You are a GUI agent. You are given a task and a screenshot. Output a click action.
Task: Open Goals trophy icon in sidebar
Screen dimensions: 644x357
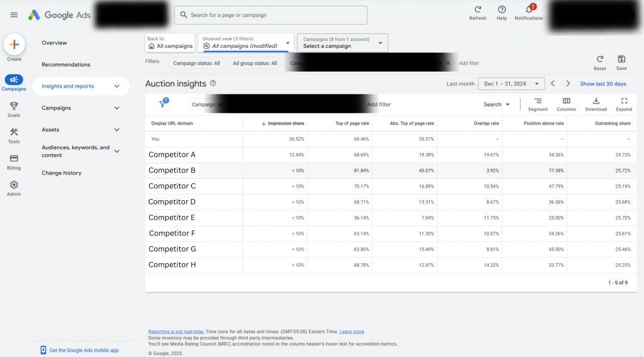pos(14,106)
